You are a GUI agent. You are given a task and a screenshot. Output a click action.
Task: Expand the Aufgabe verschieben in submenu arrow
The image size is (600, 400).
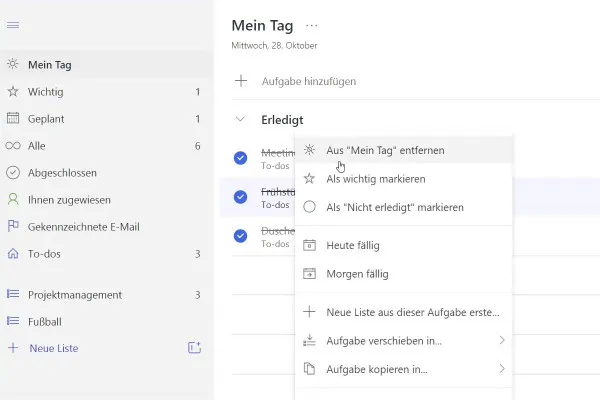(x=502, y=340)
